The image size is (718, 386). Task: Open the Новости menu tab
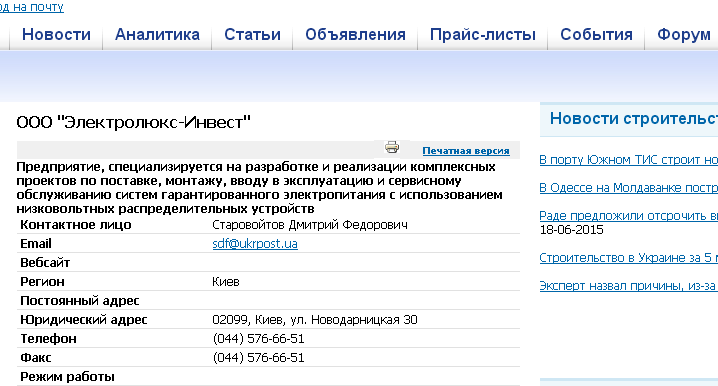56,34
